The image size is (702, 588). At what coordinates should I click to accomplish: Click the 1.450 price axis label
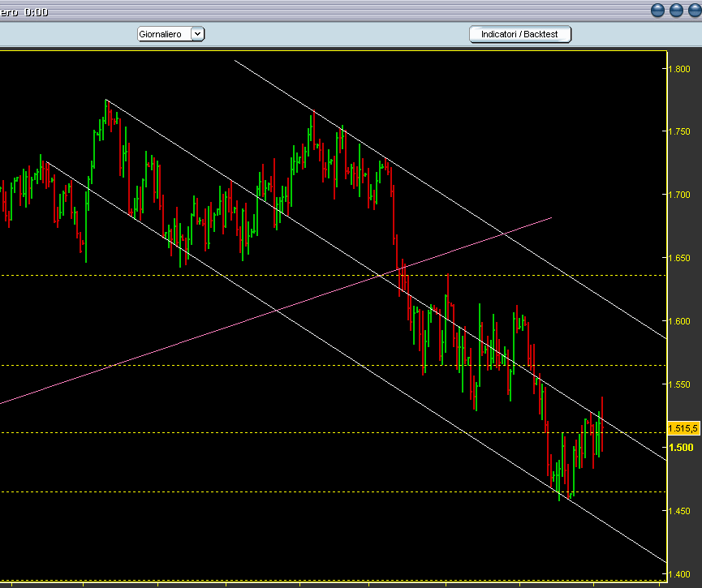coord(679,511)
